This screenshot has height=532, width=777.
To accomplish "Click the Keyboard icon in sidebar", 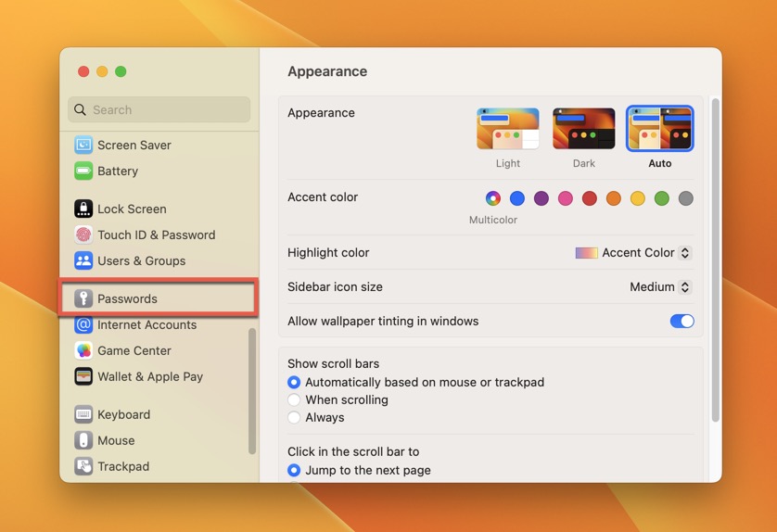I will 83,414.
